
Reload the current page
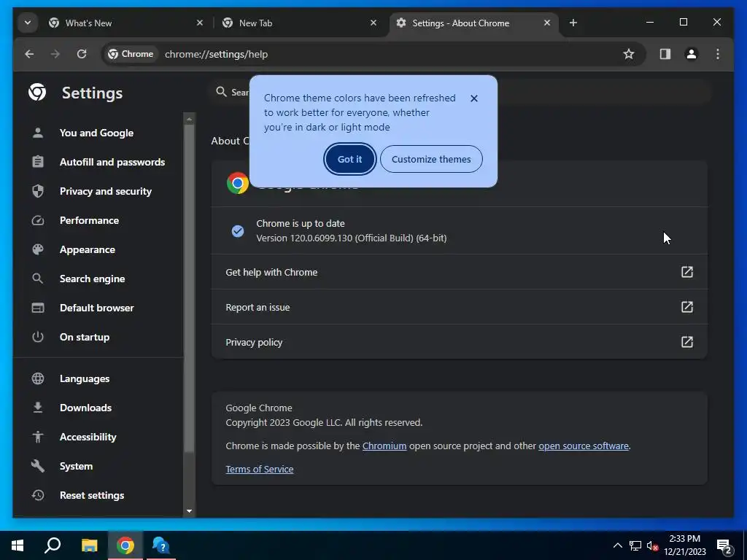[82, 54]
